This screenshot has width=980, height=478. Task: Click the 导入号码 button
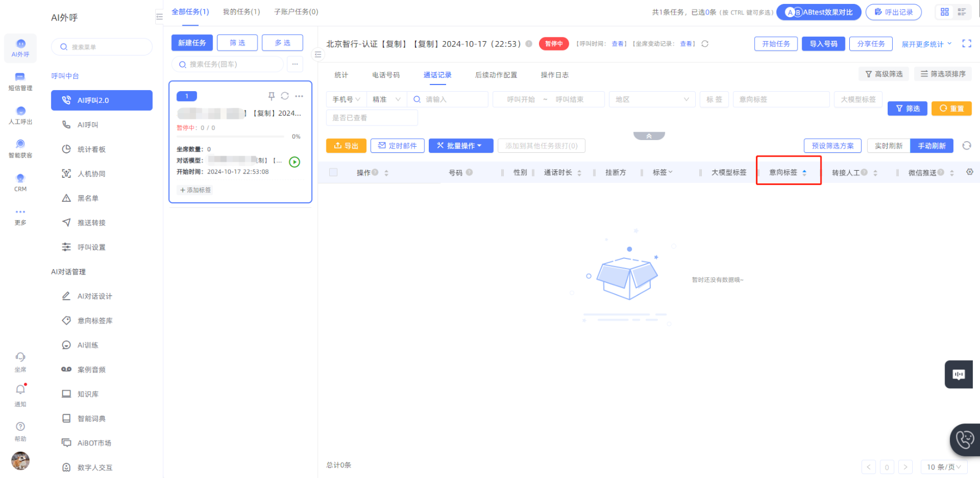click(x=823, y=44)
